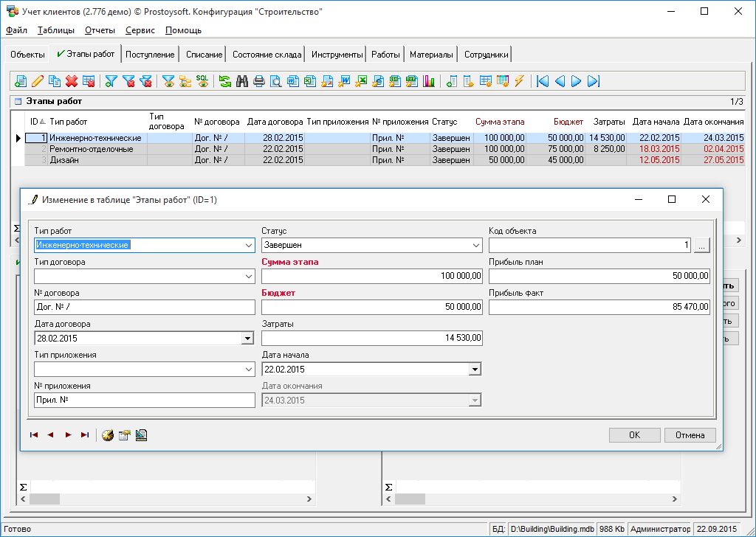
Task: Click the add filter funnel icon
Action: coord(111,81)
